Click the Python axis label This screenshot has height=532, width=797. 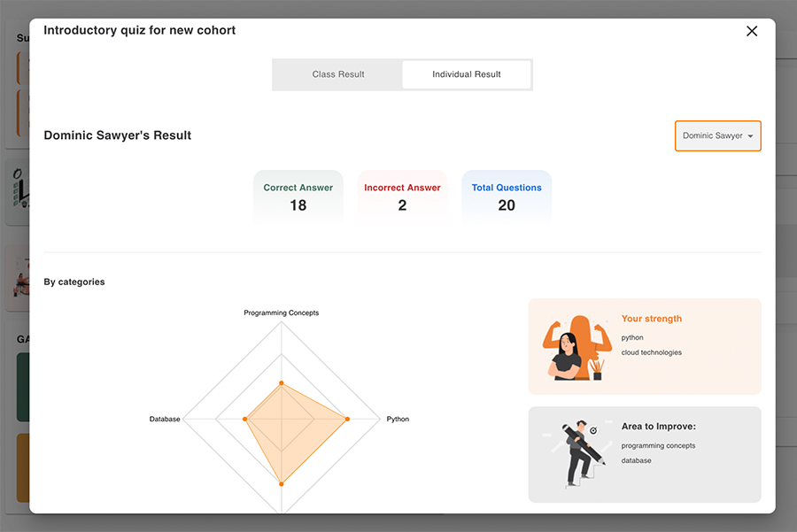[x=398, y=419]
